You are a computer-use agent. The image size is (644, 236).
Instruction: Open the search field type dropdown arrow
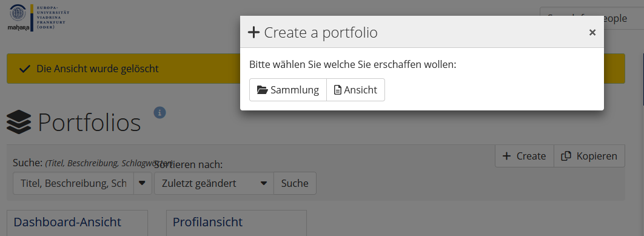tap(142, 183)
